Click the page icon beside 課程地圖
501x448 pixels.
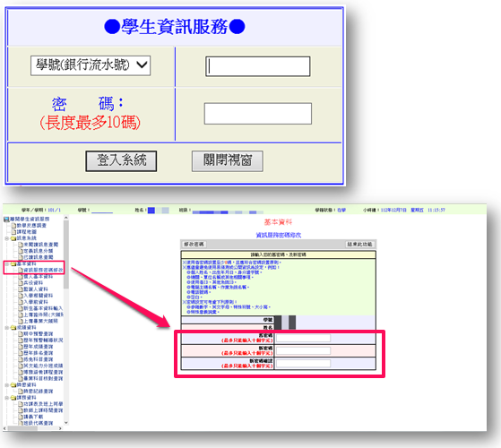point(13,232)
